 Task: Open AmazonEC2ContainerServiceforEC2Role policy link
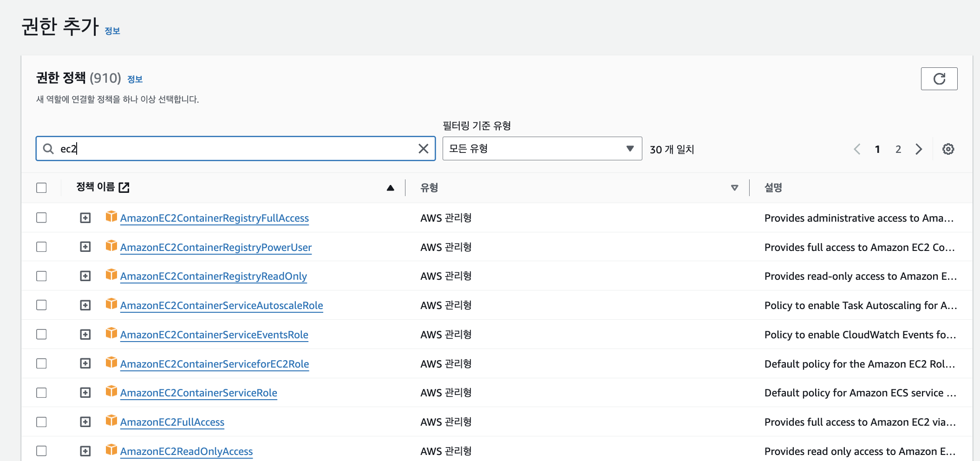[215, 364]
